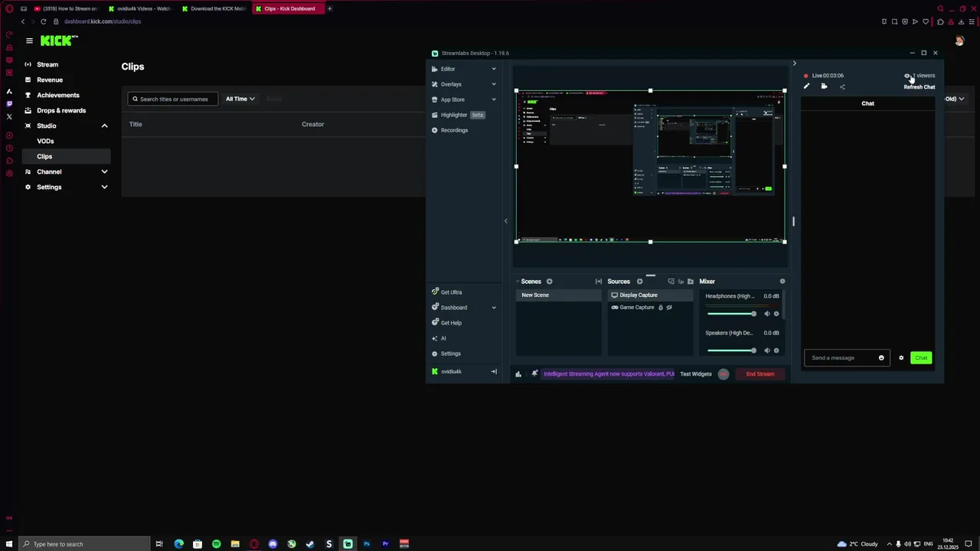Open Speakers mixer source settings gear
980x551 pixels.
776,350
